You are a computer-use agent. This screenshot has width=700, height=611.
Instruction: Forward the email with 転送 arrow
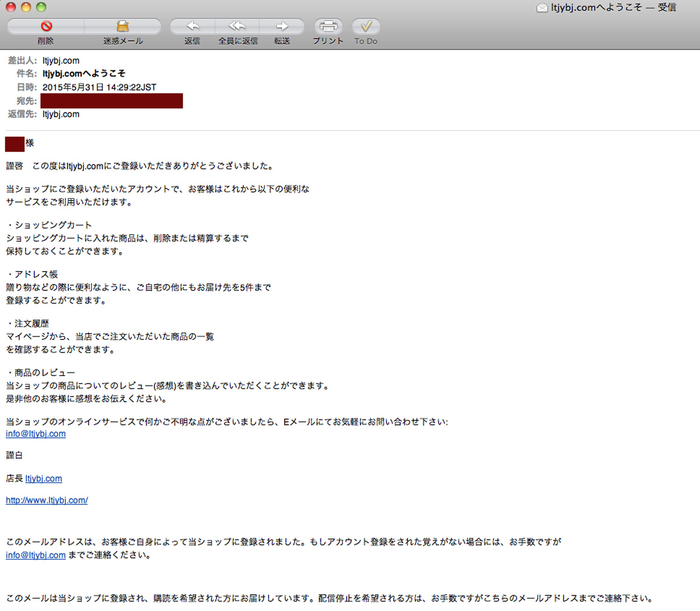tap(282, 26)
